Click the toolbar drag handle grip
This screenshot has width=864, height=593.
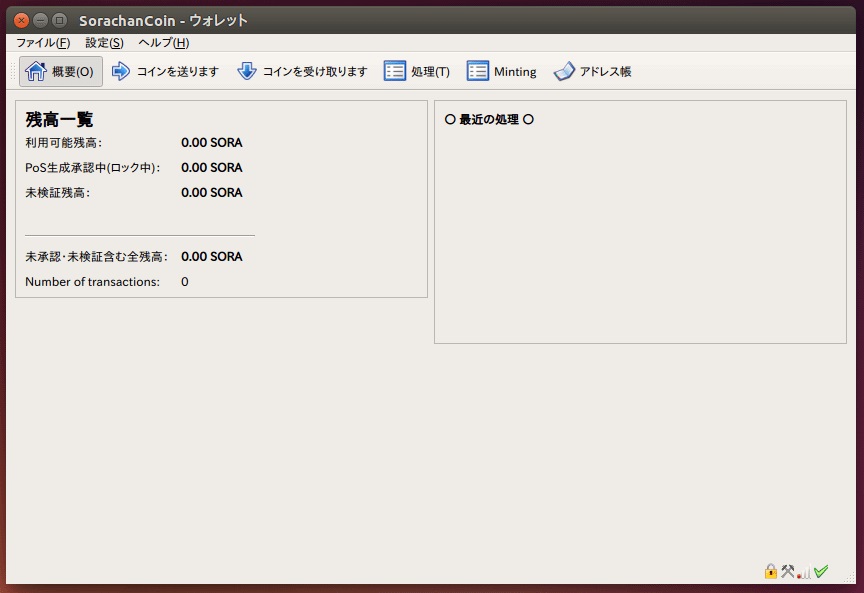coord(13,71)
